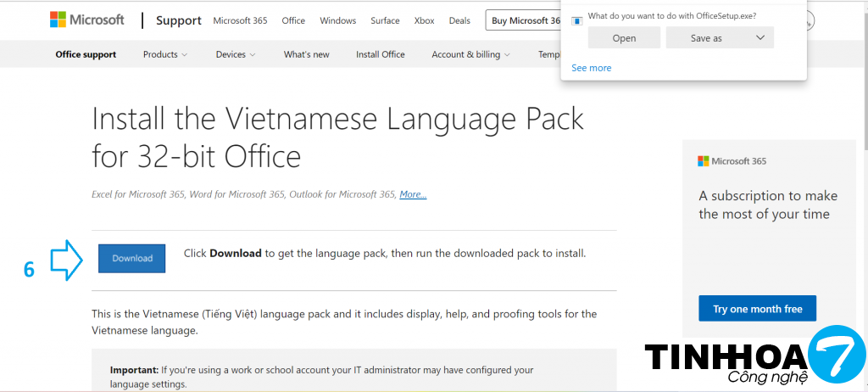Expand the Products menu
Screen dimensions: 868x392
pos(165,54)
